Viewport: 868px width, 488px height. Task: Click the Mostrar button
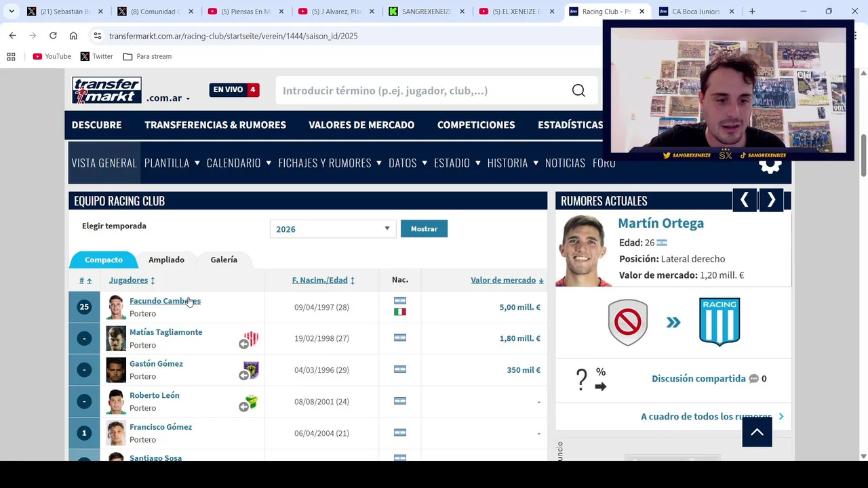424,228
